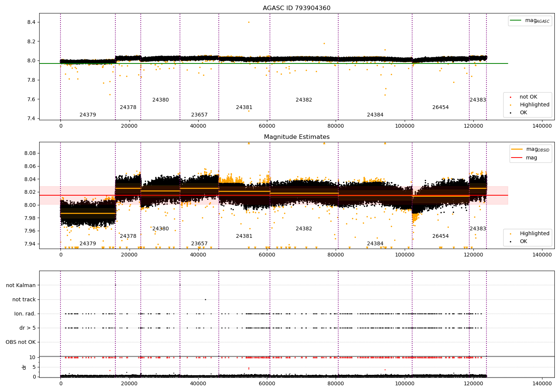Click obsid label 24378 in top plot

pyautogui.click(x=128, y=107)
